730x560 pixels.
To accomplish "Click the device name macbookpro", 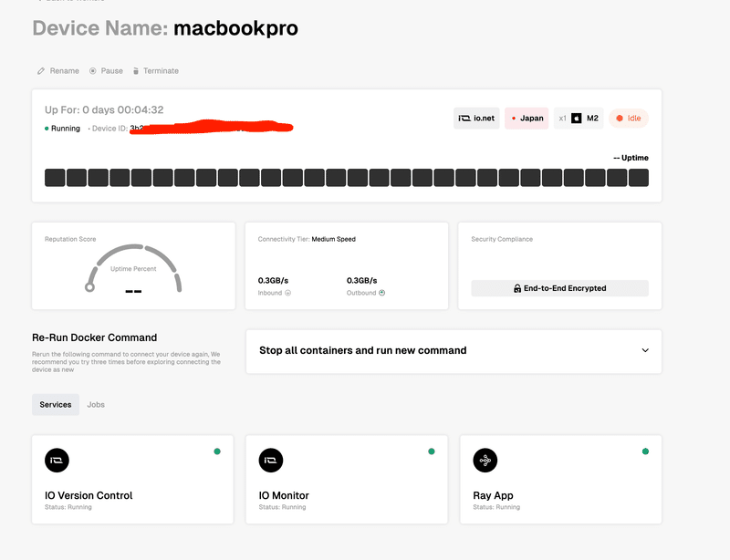I will 235,28.
